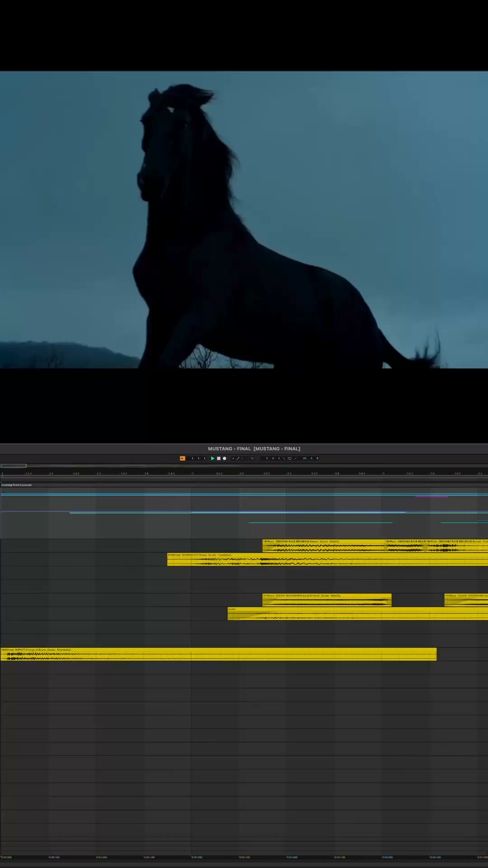This screenshot has width=488, height=868.
Task: Select the VEHRace SOURCE RECORDINGS-Long Drive 02 clip
Action: coord(327,600)
